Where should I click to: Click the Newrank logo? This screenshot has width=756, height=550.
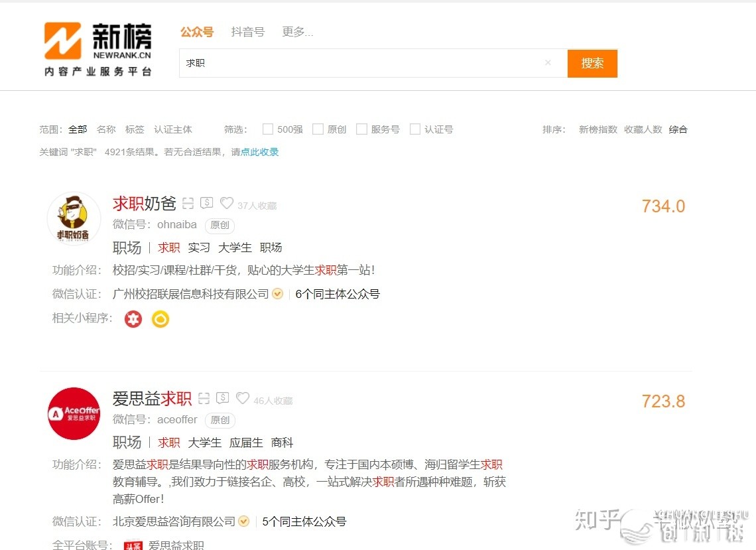click(98, 48)
